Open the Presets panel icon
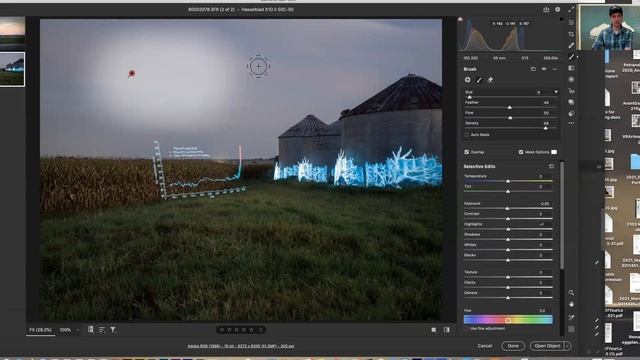This screenshot has height=360, width=640. coord(571,113)
